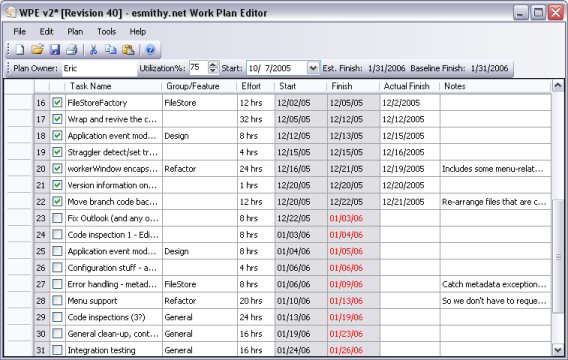Click the Actual Finish column header
Viewport: 568px width, 360px height.
(410, 86)
